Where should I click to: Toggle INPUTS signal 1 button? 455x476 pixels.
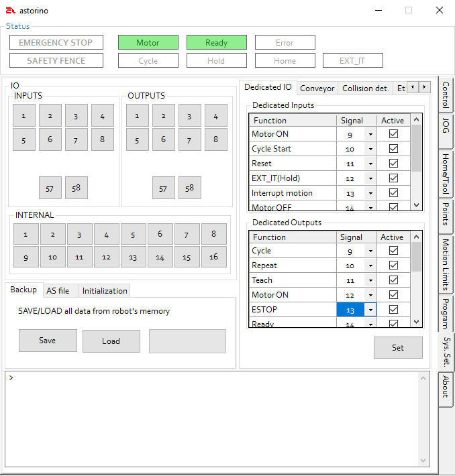pos(24,115)
